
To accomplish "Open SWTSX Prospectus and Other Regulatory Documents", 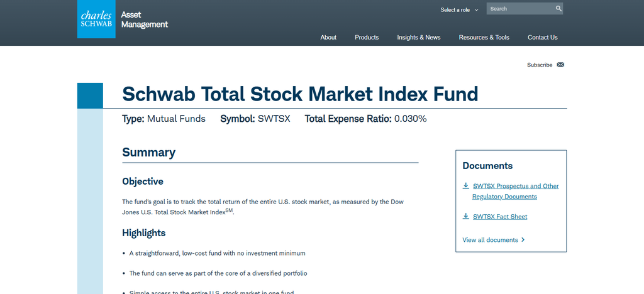I will (x=516, y=191).
